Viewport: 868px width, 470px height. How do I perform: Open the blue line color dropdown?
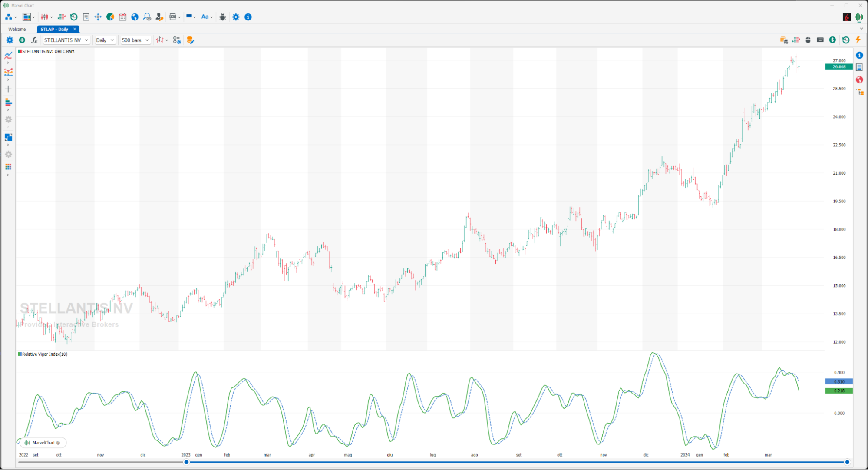click(191, 17)
